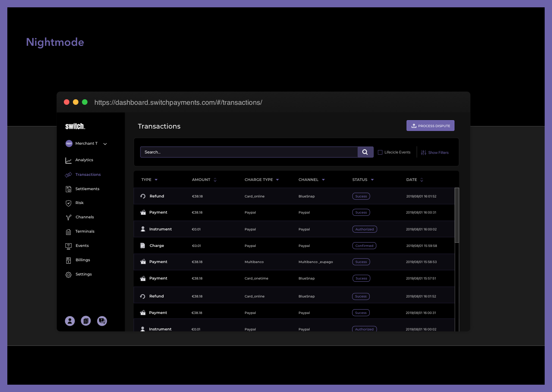
Task: Click the '2019/08/01 15:57:51' date cell
Action: [x=421, y=278]
